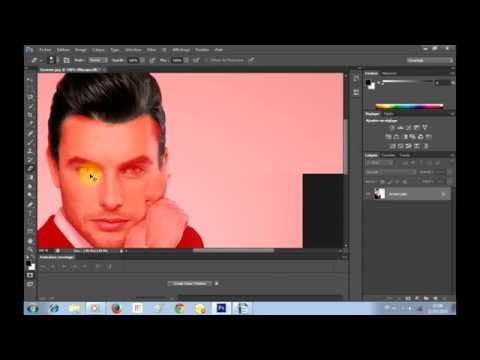Screen dimensions: 480x360
Task: Open the Layer menu
Action: coord(98,50)
